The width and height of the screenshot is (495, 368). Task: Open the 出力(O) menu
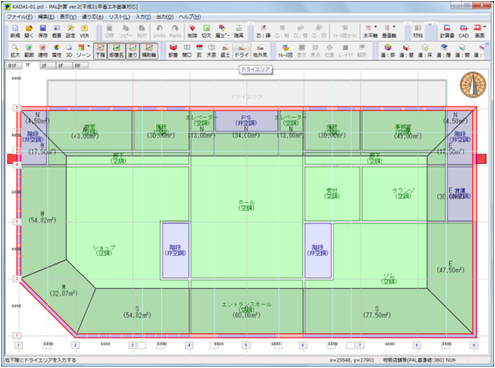[165, 17]
